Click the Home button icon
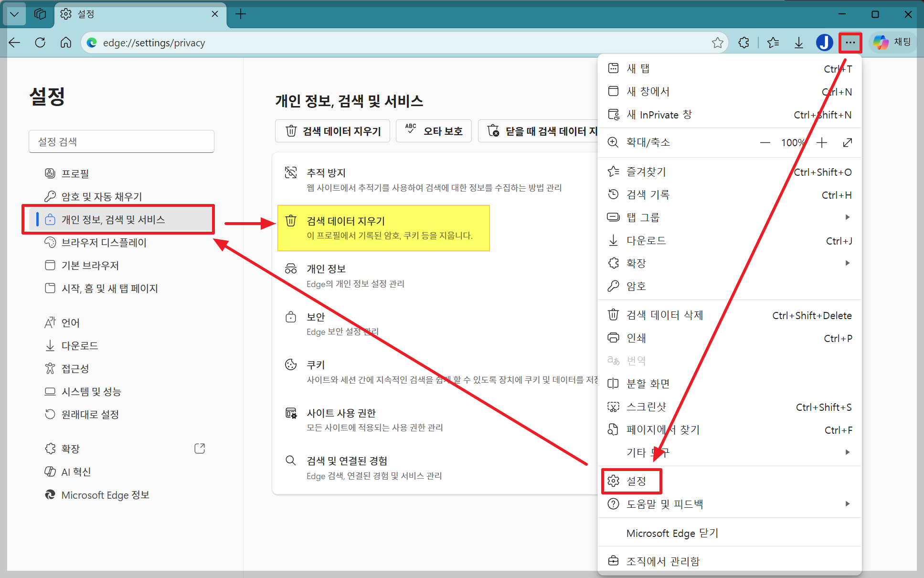The width and height of the screenshot is (924, 578). [66, 43]
